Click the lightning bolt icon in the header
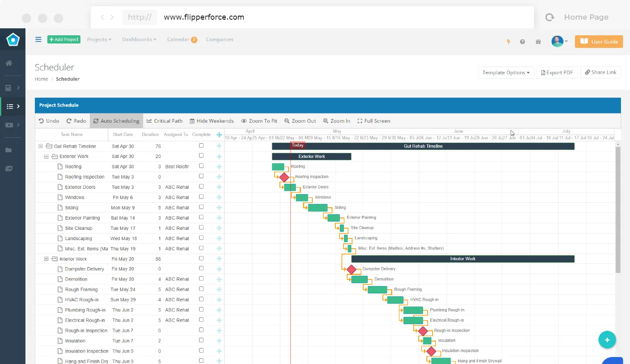The width and height of the screenshot is (630, 364). [x=509, y=41]
